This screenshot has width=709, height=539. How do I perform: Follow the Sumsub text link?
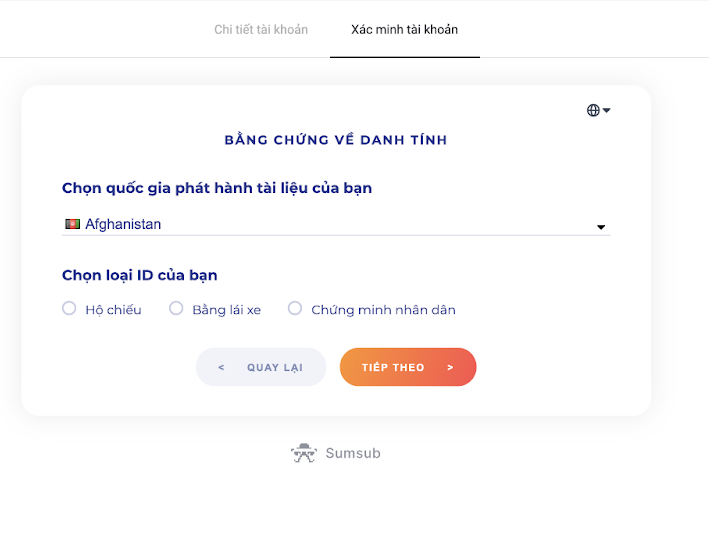353,454
